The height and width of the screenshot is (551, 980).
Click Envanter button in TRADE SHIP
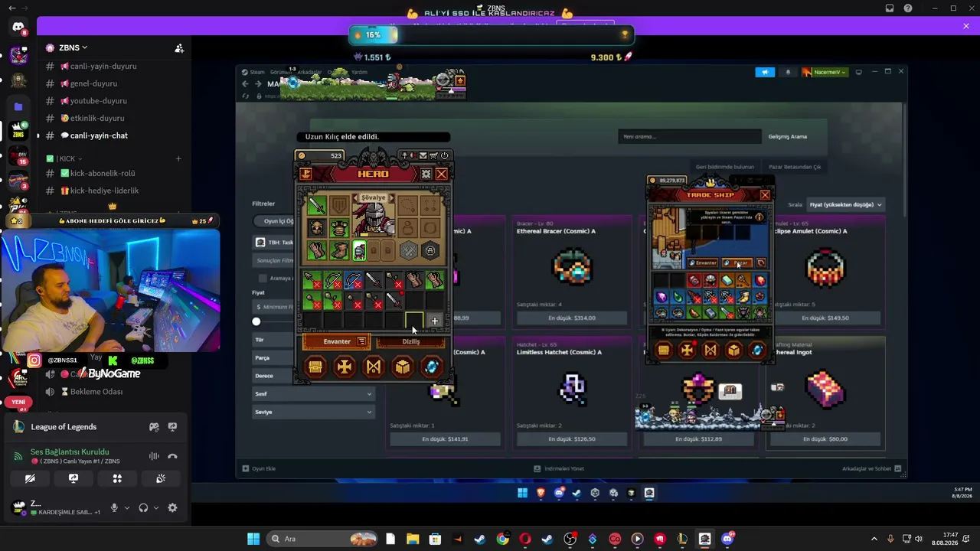tap(703, 263)
